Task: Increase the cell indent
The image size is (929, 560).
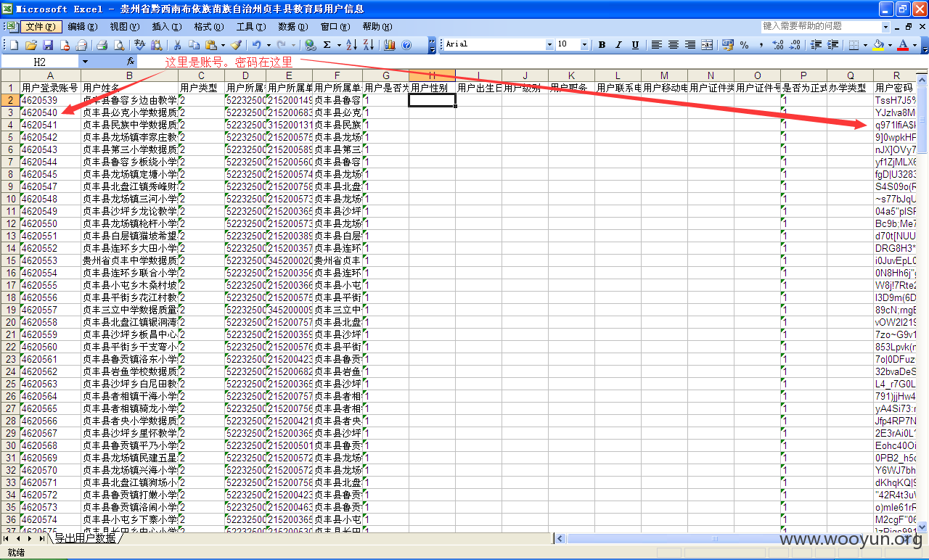Action: 832,45
